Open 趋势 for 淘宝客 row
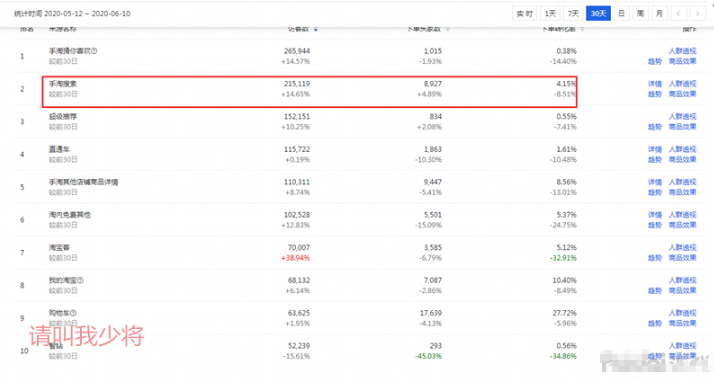Image resolution: width=714 pixels, height=385 pixels. click(655, 258)
